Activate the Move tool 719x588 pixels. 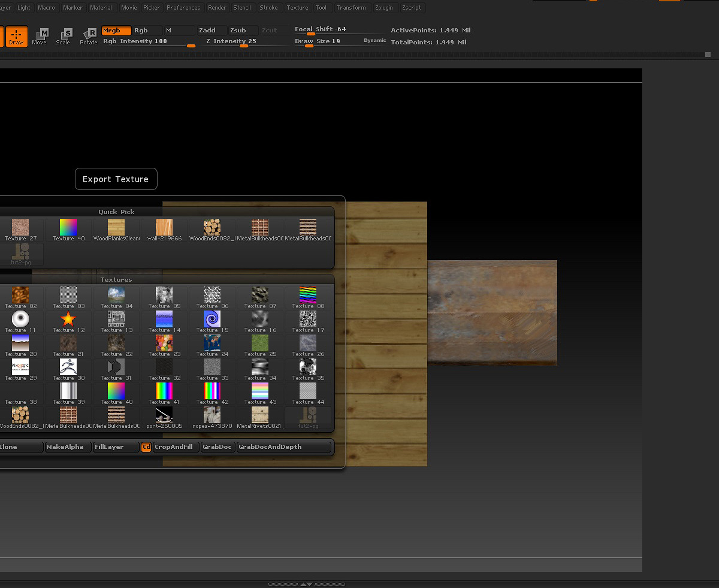click(40, 37)
